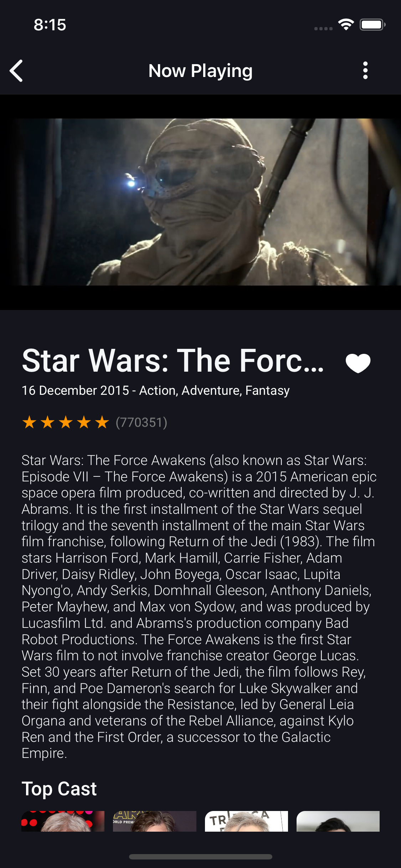Play the Star Wars trailer video
Screen dimensions: 401x868
click(x=200, y=202)
